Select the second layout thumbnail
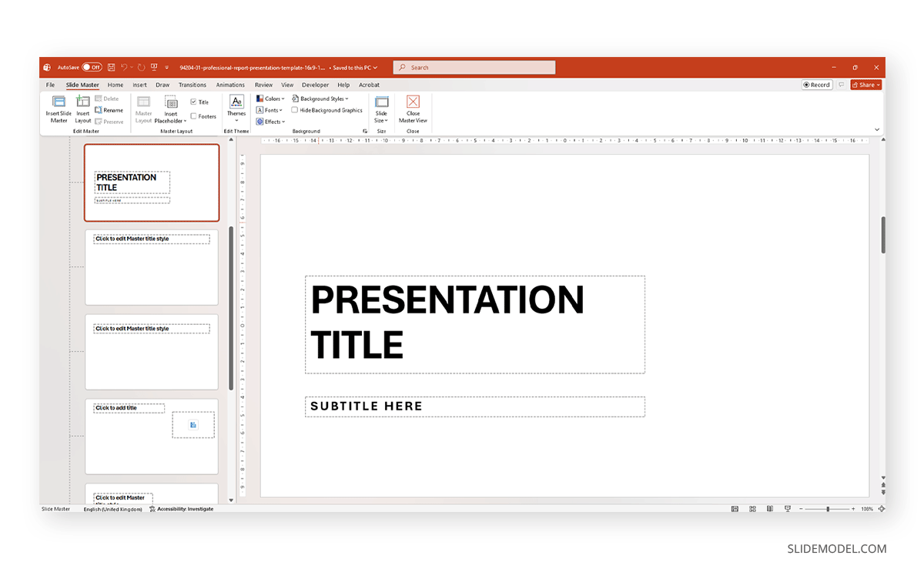This screenshot has width=924, height=572. [152, 267]
